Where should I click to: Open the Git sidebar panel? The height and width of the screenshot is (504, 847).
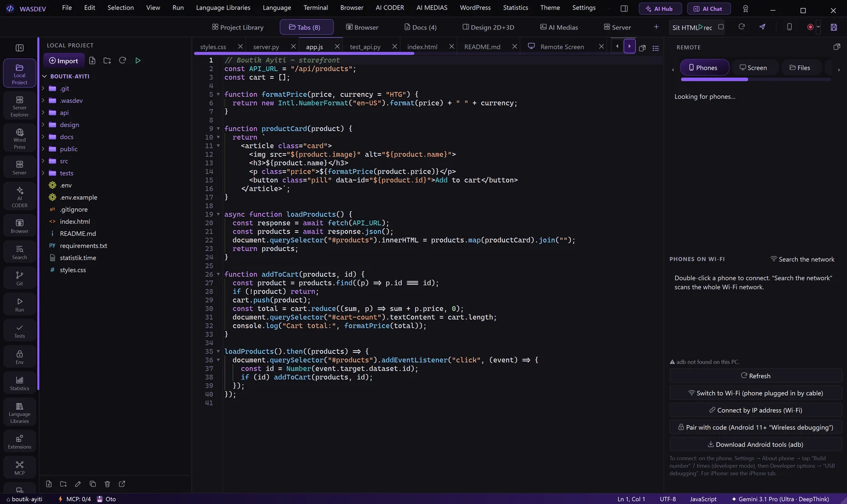click(x=20, y=278)
